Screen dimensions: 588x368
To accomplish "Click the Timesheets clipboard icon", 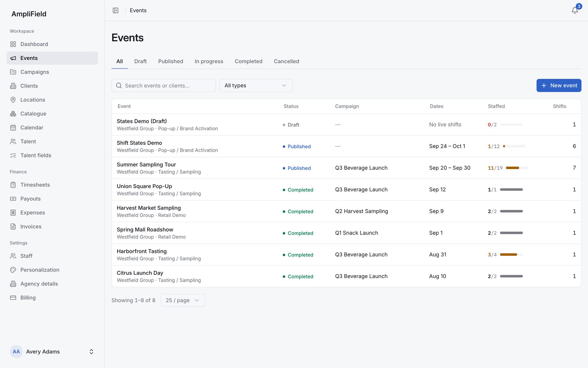I will click(13, 185).
